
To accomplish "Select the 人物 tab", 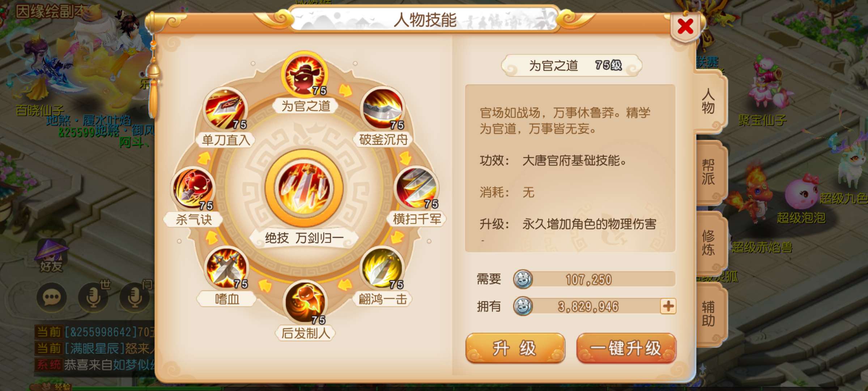I will (x=710, y=101).
